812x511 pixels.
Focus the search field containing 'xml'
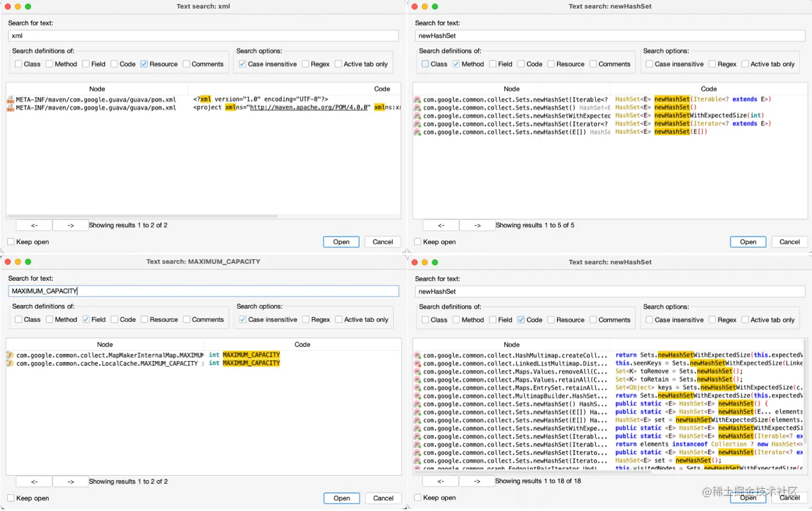click(203, 36)
